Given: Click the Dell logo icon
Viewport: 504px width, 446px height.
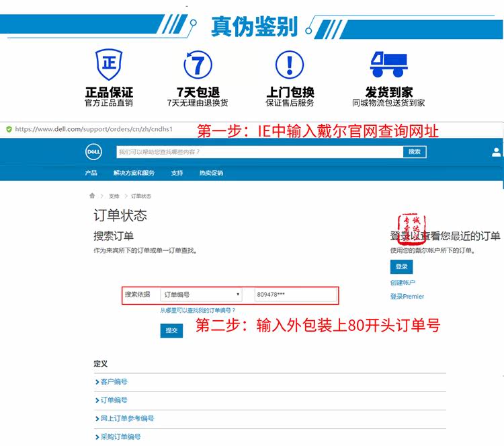Looking at the screenshot, I should coord(93,152).
